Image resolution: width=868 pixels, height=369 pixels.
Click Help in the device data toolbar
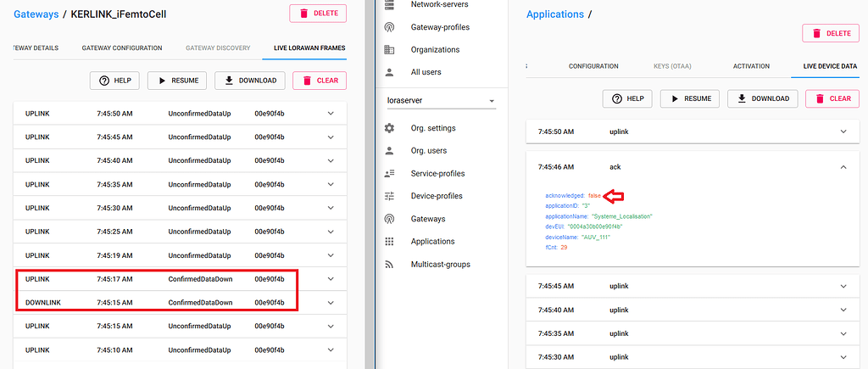tap(627, 98)
